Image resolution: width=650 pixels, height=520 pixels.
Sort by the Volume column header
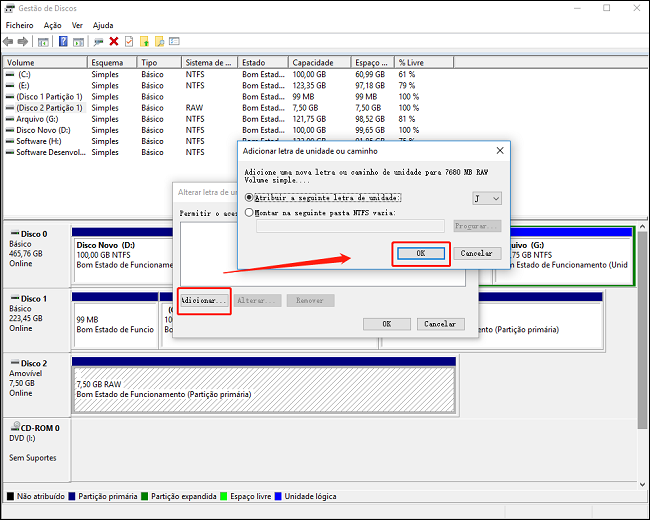point(45,63)
